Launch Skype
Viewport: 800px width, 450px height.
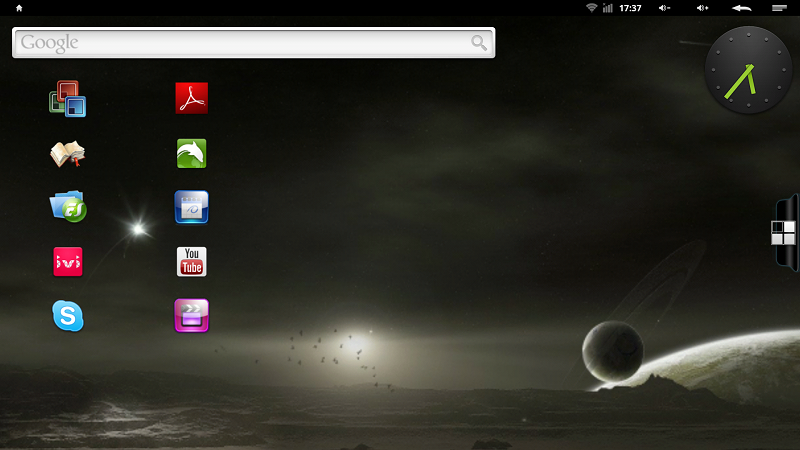point(68,316)
